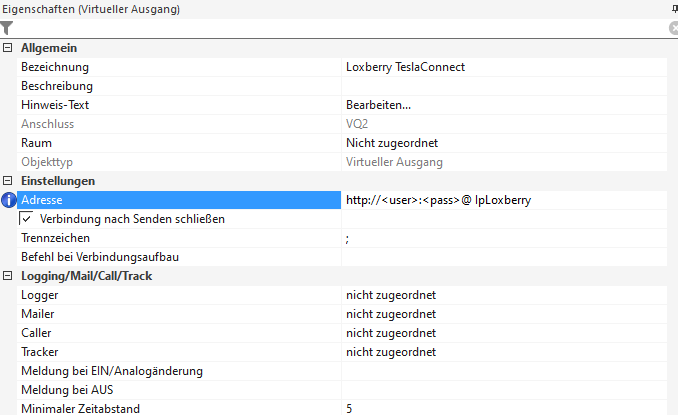This screenshot has height=415, width=678.
Task: Select the Bezeichnung property label
Action: click(x=55, y=67)
